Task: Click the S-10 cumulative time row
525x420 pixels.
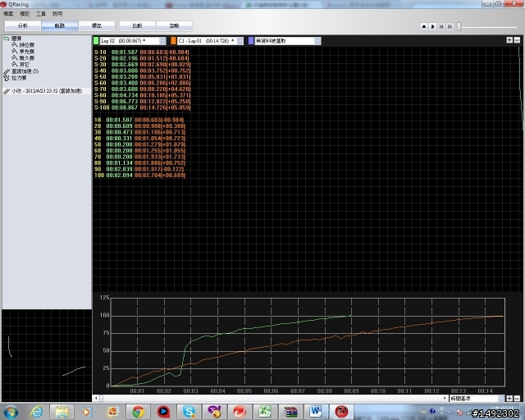Action: coord(142,52)
